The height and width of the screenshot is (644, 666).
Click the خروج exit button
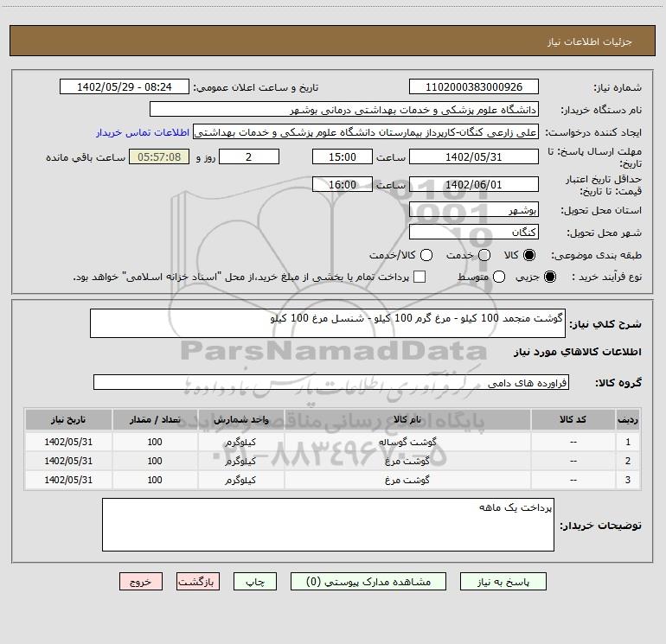click(141, 582)
